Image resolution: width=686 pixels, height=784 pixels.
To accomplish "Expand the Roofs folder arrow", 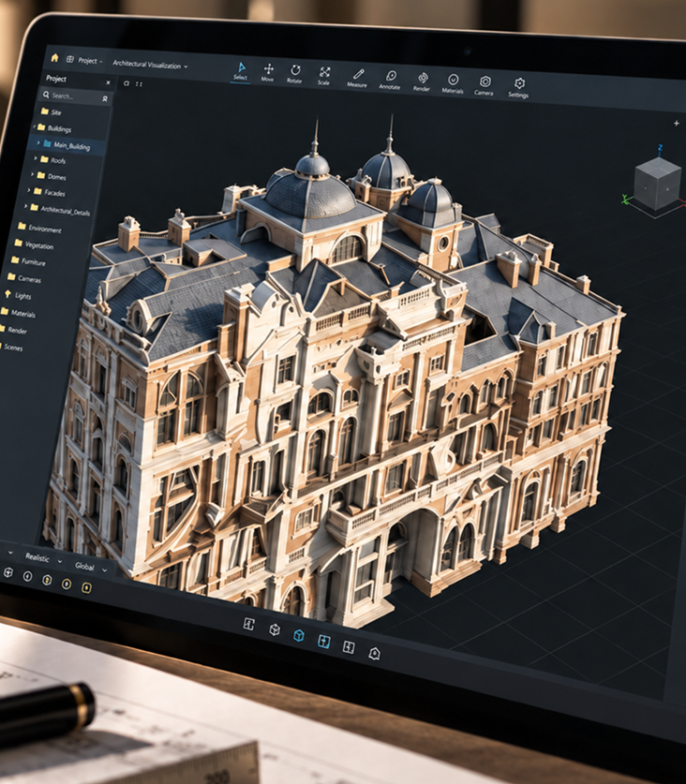I will pyautogui.click(x=36, y=158).
